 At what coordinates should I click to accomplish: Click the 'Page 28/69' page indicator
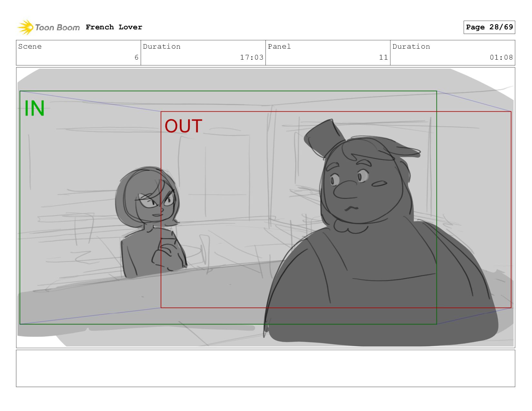(x=489, y=27)
